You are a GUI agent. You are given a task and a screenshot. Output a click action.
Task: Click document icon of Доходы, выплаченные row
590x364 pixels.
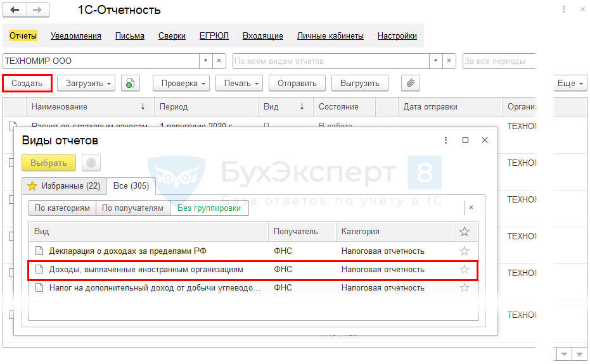[39, 269]
